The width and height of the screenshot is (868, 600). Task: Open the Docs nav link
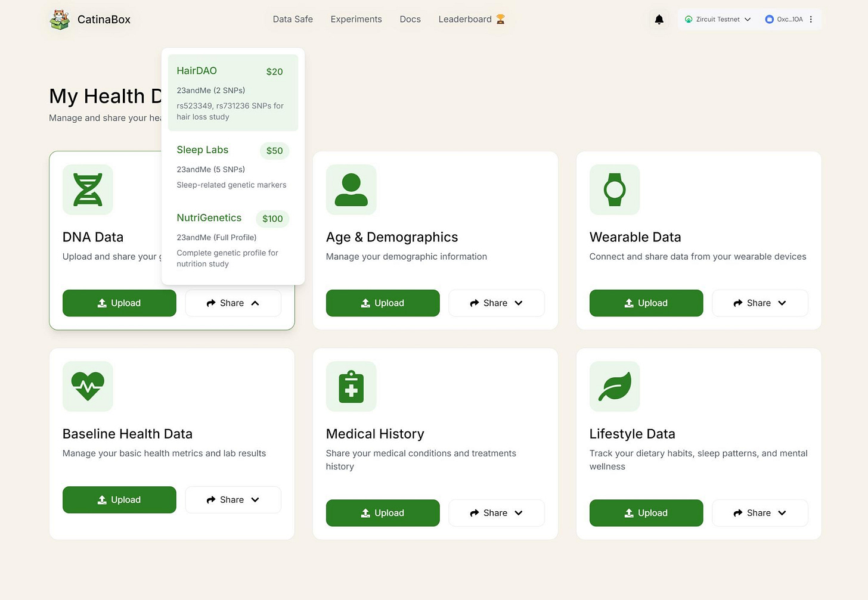coord(410,19)
